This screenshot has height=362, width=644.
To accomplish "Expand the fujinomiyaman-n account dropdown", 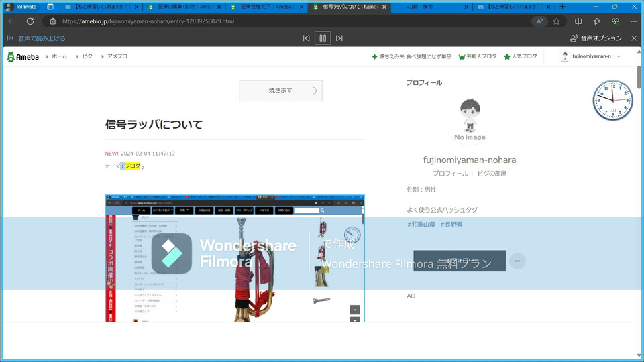I will pyautogui.click(x=590, y=56).
